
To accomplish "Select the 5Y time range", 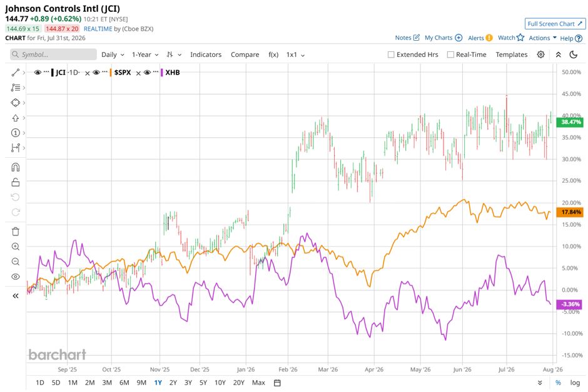I will tap(203, 383).
